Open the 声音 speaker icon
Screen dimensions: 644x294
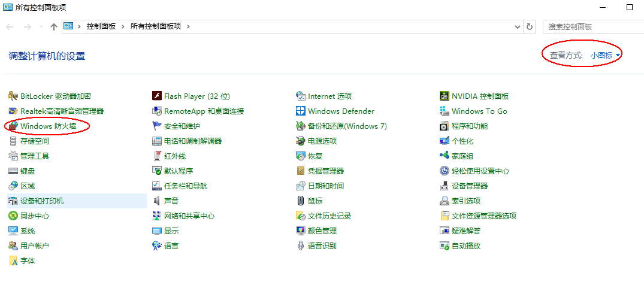157,201
